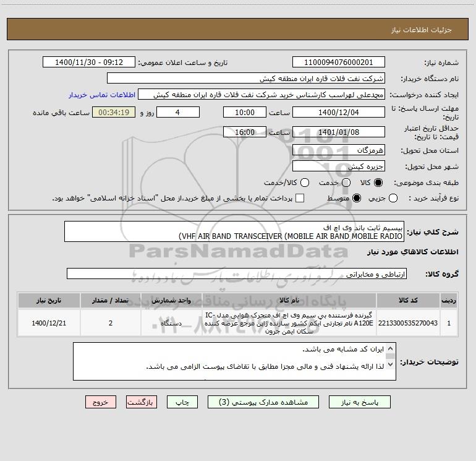Click the validity time field 16:00
The height and width of the screenshot is (461, 476).
tap(245, 132)
